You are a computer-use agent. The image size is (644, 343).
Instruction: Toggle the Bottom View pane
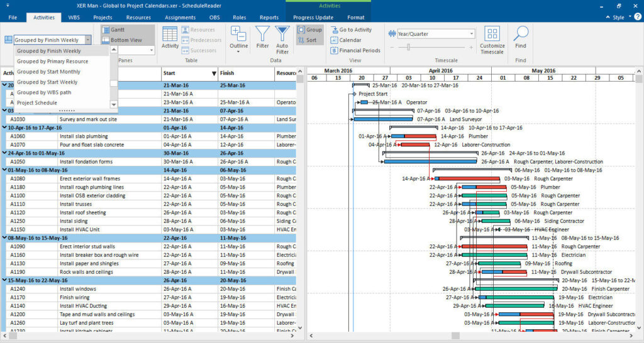(121, 40)
